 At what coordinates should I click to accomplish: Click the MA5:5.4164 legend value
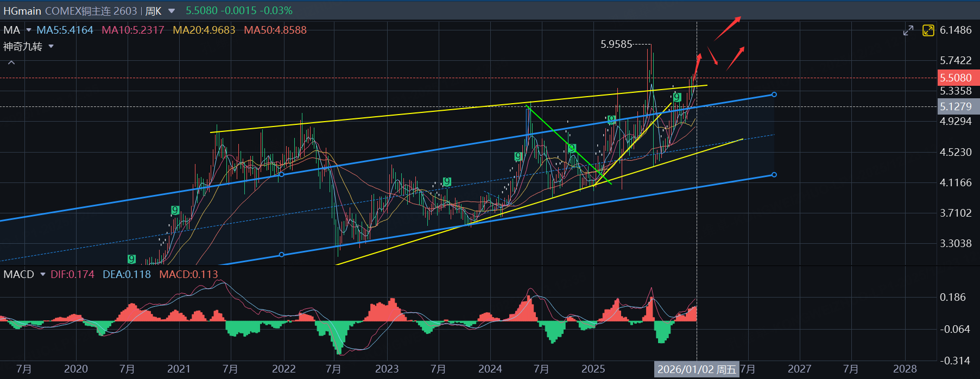click(65, 30)
